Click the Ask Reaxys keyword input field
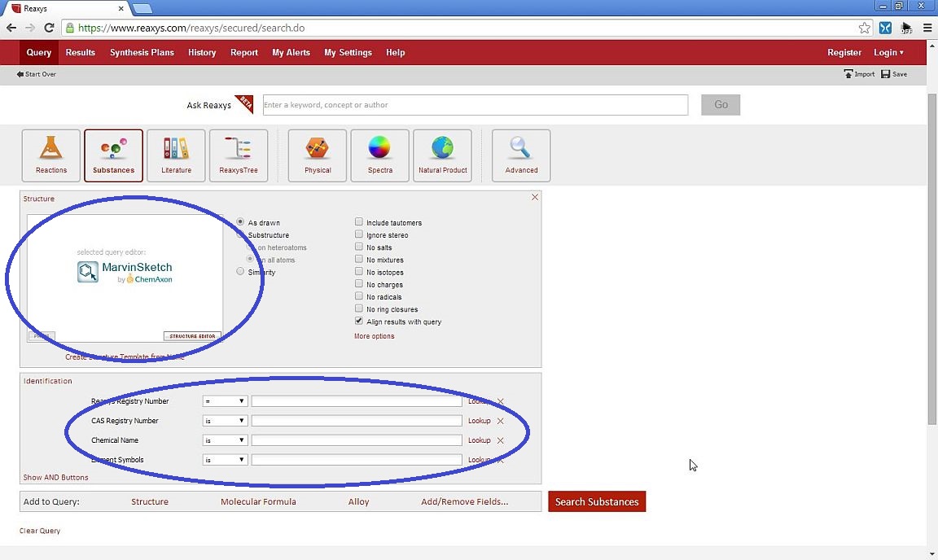Viewport: 938px width, 560px height. 476,105
